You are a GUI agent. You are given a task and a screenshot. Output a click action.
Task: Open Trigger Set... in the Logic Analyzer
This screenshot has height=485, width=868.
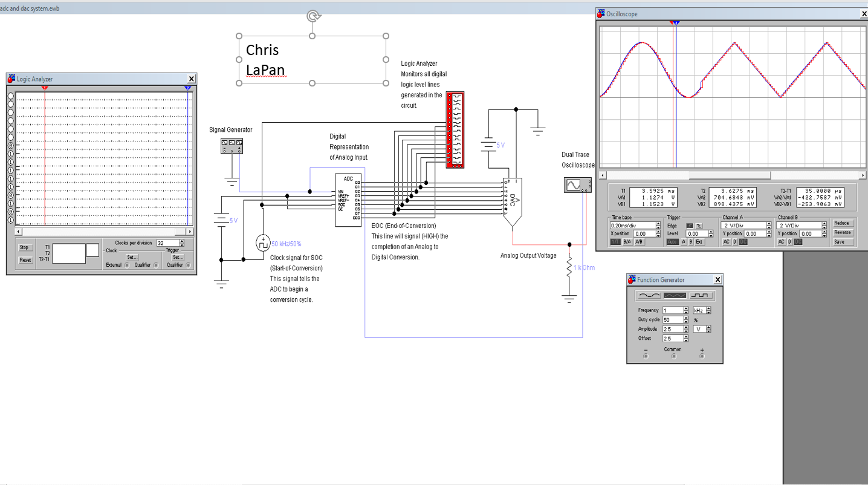(178, 257)
